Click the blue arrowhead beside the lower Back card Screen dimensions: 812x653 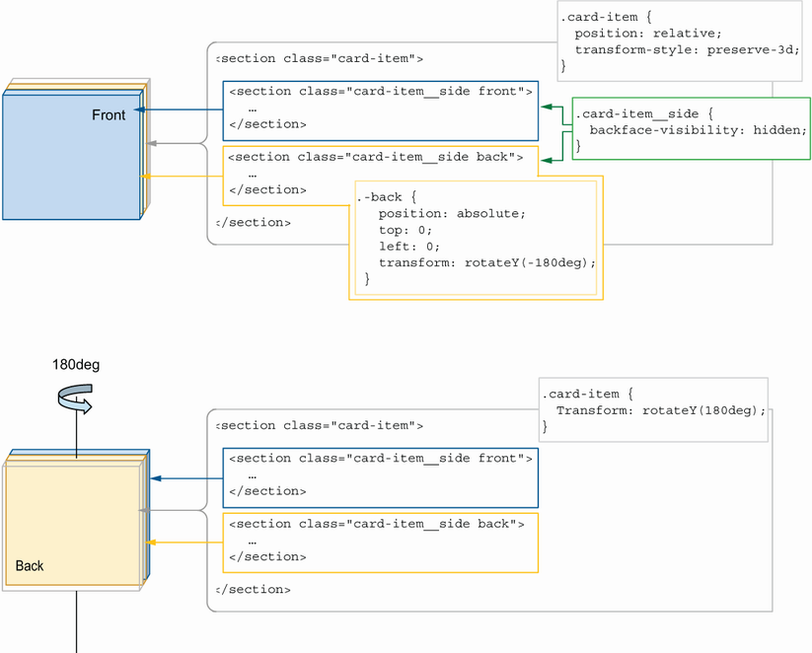155,478
